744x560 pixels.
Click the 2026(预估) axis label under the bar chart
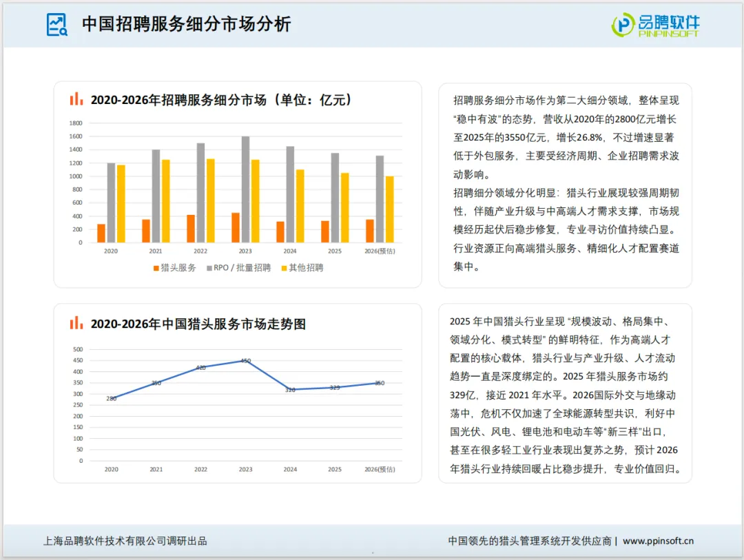point(380,251)
